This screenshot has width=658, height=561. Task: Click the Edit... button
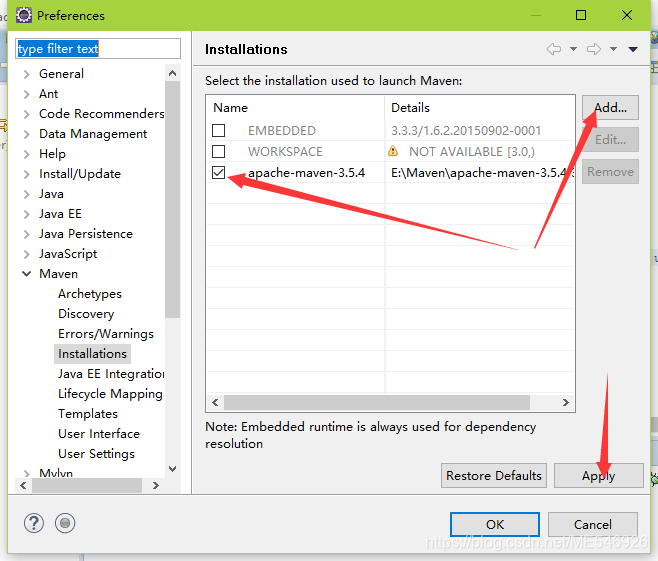(x=610, y=140)
